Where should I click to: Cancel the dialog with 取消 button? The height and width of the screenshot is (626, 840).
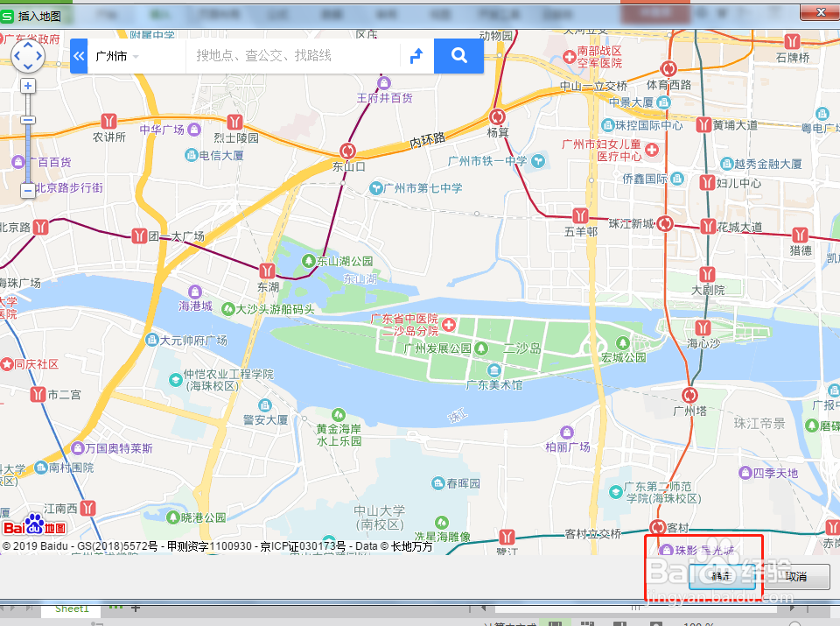coord(796,577)
